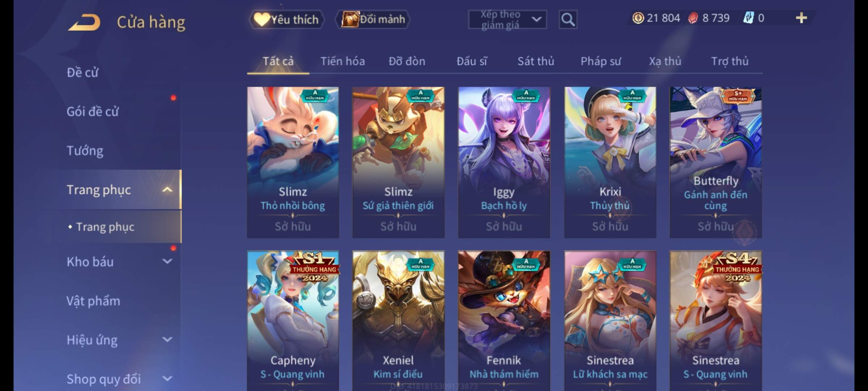Open the Xếp theo giảm giá sort dropdown
The height and width of the screenshot is (391, 868).
coord(507,20)
